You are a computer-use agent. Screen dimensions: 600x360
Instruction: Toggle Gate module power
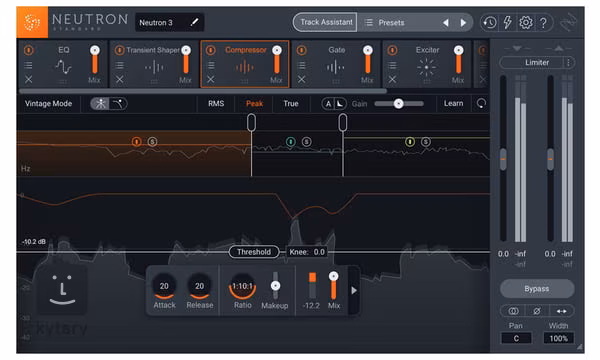tap(302, 50)
